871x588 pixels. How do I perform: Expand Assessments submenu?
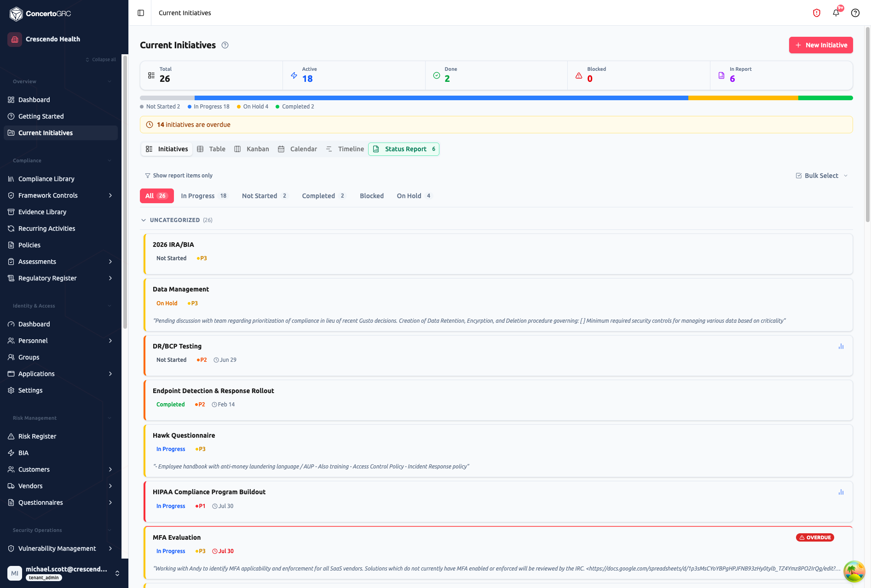[x=110, y=262]
